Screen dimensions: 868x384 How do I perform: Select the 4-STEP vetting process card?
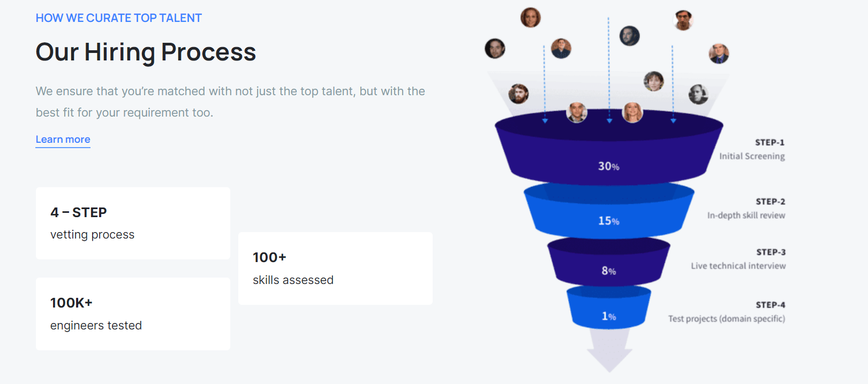tap(133, 223)
